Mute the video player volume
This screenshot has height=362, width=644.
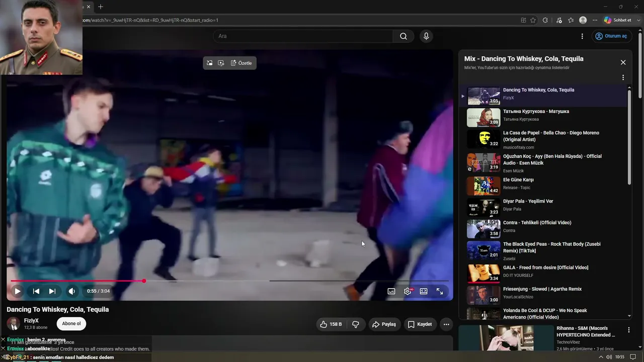coord(72,291)
